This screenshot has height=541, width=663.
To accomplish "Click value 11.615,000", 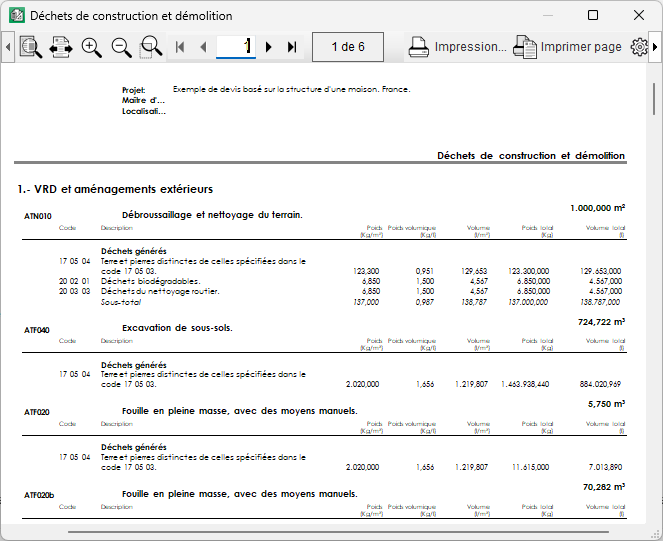I will tap(531, 467).
